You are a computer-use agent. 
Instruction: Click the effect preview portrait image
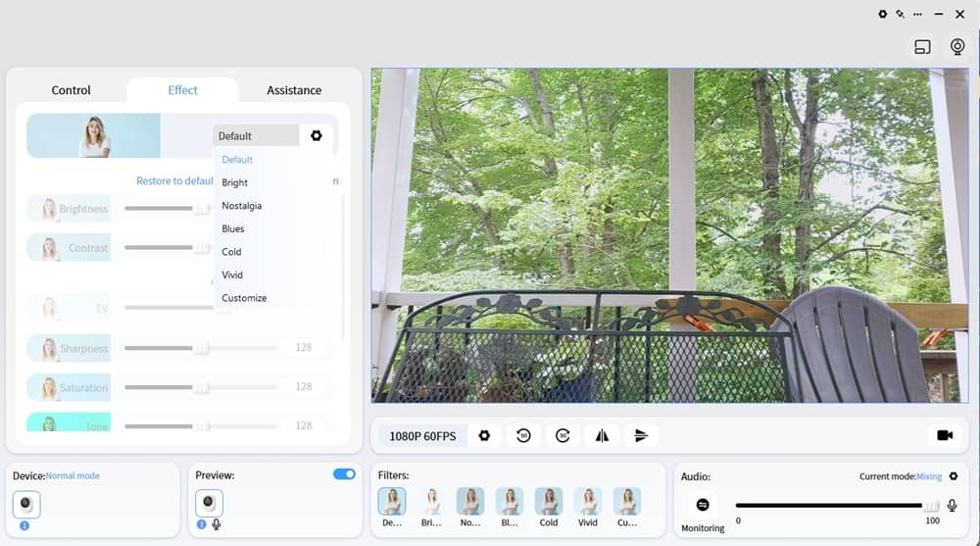94,135
